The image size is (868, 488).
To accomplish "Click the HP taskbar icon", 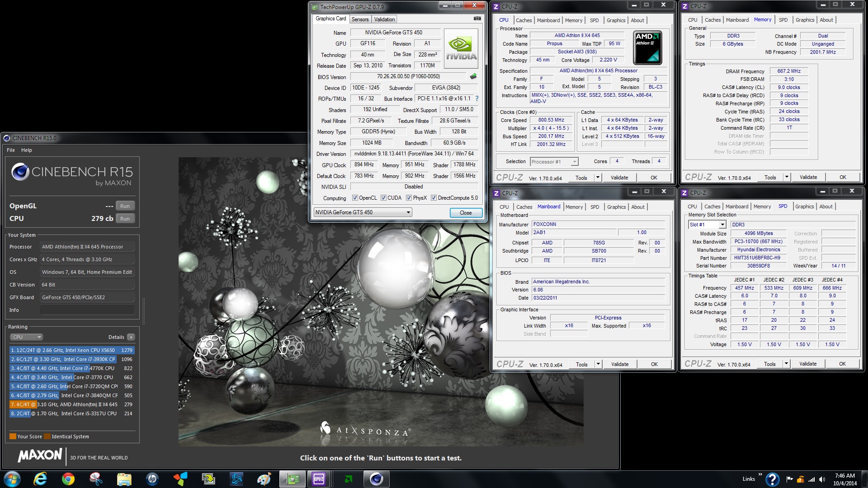I will pyautogui.click(x=152, y=479).
